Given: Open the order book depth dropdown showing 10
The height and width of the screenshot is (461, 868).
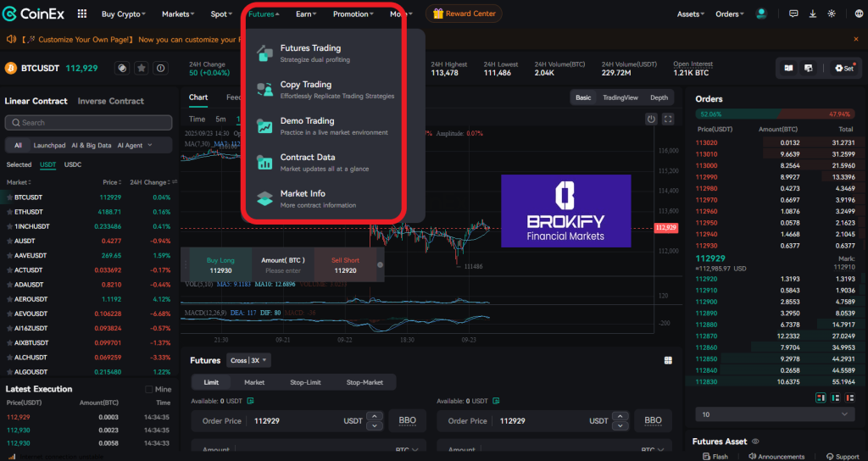Looking at the screenshot, I should tap(774, 414).
